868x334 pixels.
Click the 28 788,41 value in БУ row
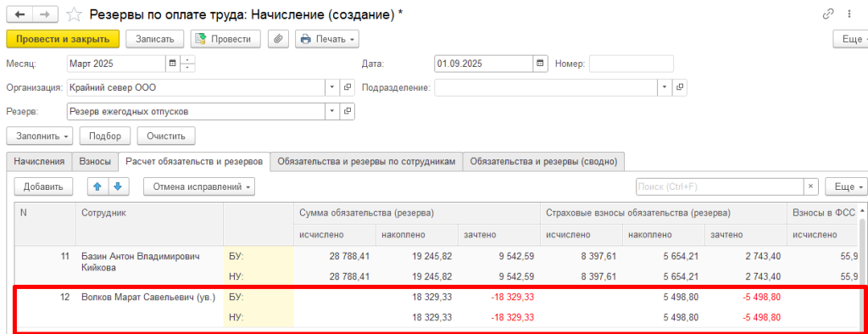[350, 256]
